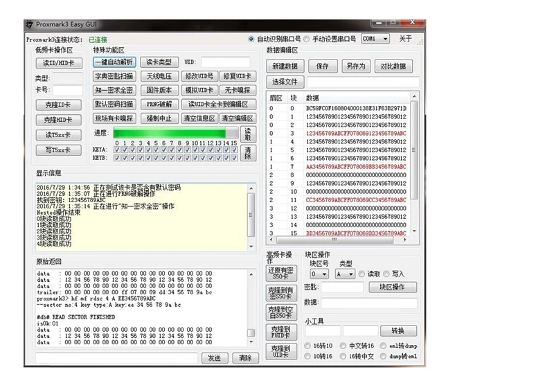Viewport: 554px width, 392px height.
Task: Show 固件版本 firmware version
Action: [x=159, y=91]
